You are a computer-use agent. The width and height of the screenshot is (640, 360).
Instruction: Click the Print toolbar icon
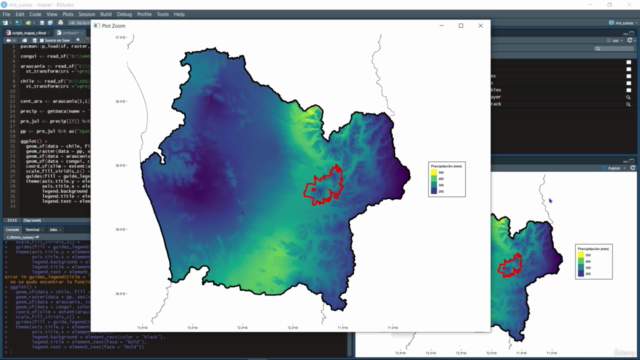coord(61,23)
